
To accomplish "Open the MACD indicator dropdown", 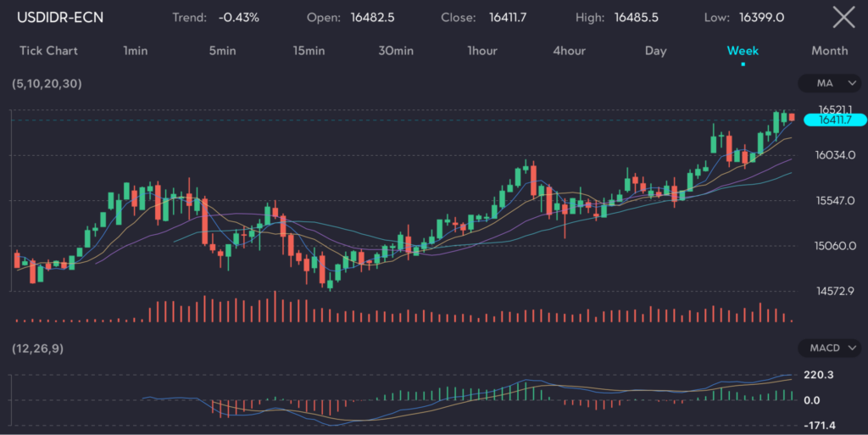I will 829,349.
